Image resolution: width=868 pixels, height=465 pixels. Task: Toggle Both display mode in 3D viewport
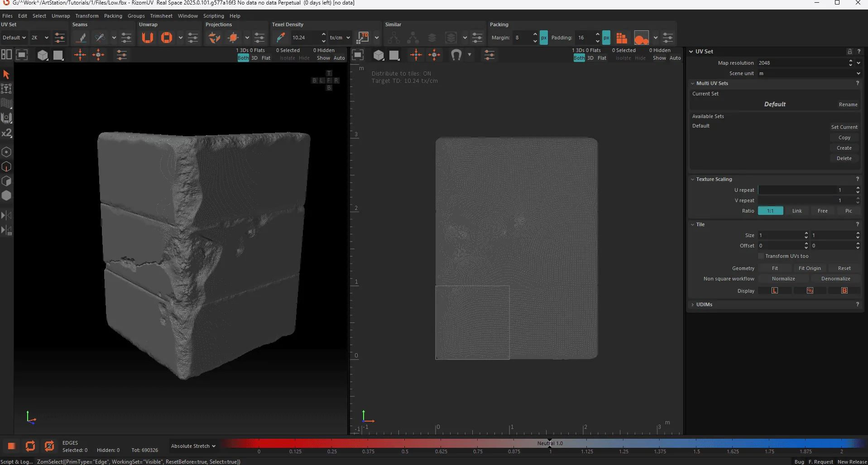click(243, 58)
